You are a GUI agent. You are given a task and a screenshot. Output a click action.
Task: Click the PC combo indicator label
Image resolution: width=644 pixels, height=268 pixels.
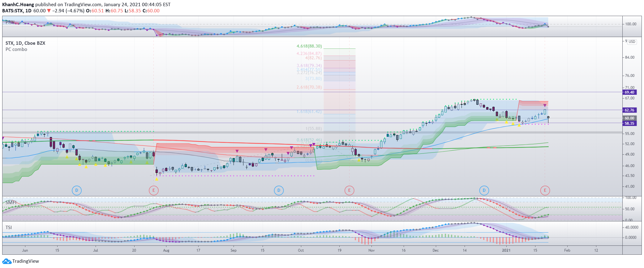click(16, 49)
